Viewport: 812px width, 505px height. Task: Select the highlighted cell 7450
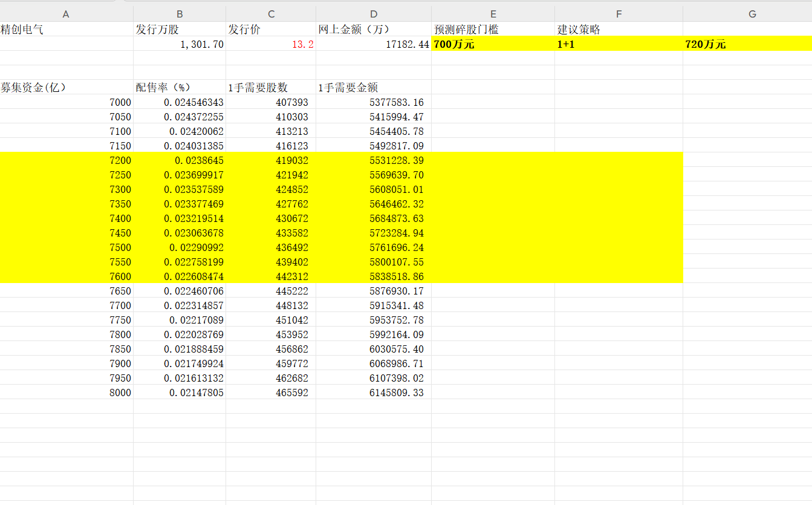(x=67, y=232)
